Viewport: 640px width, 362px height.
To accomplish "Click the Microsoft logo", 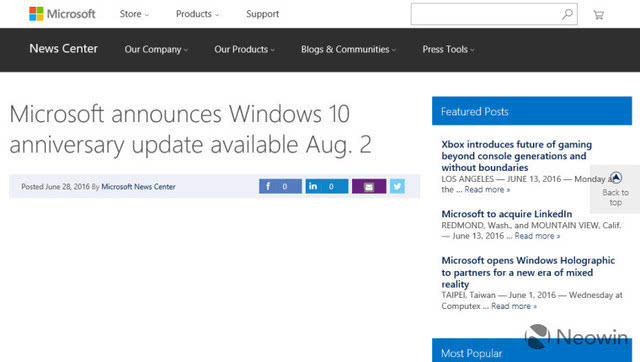I will (62, 14).
